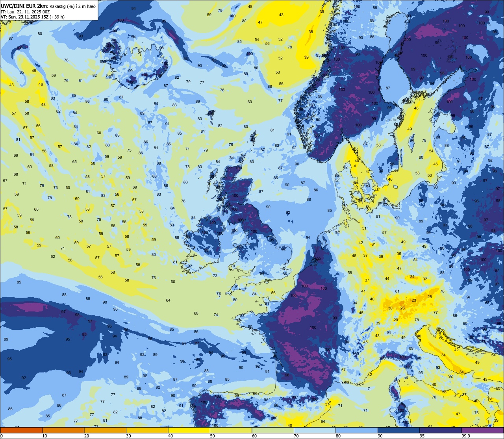The height and width of the screenshot is (439, 504).
Task: Click the humidity value 31 on the map
Action: 373,245
